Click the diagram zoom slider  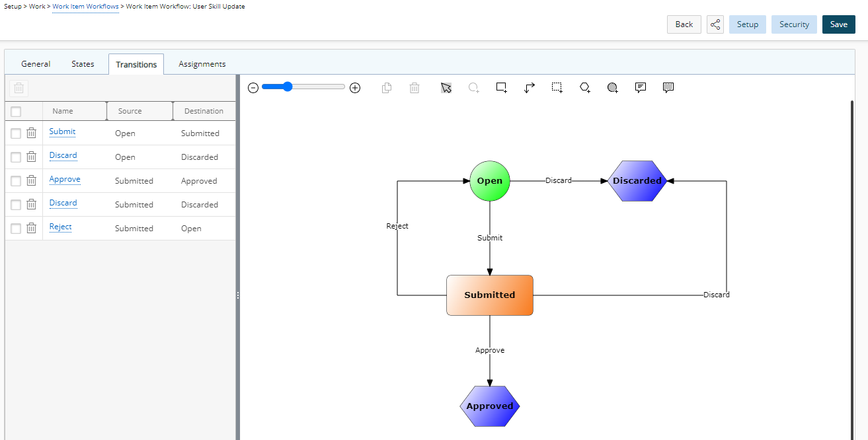coord(303,87)
